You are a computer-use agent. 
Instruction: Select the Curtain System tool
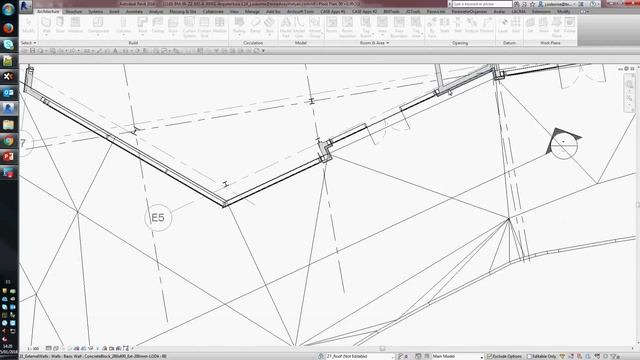[189, 27]
